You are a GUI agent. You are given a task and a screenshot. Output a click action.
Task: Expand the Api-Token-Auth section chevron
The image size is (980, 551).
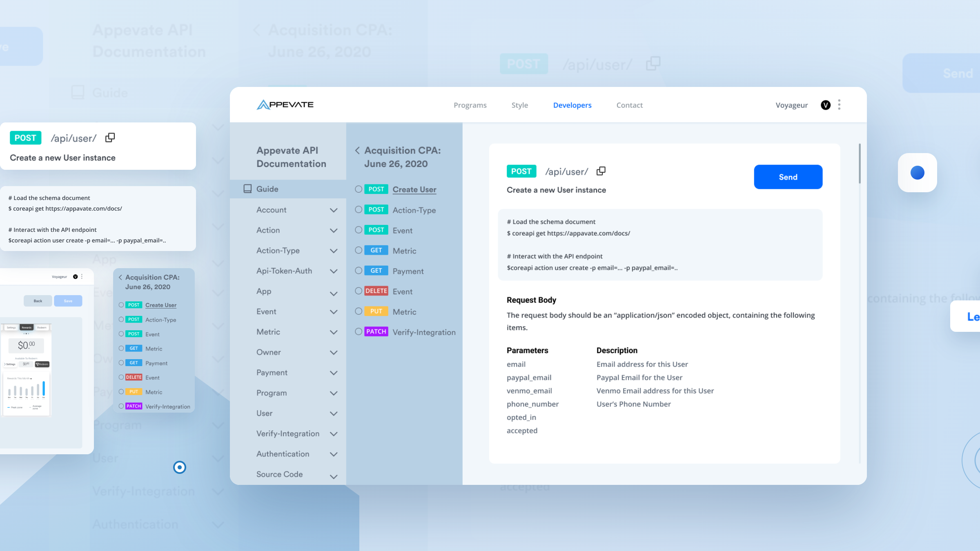point(334,271)
